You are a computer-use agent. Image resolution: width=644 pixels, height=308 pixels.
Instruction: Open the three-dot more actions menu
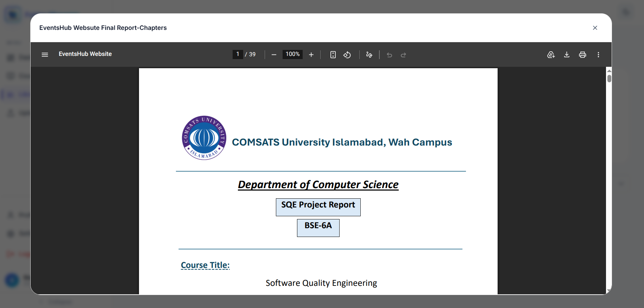(598, 54)
